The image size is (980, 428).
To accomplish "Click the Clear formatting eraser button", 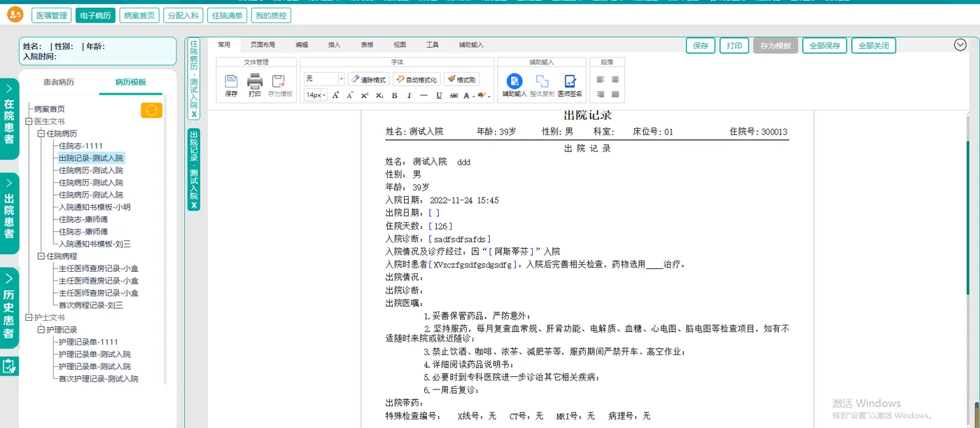I will coord(368,79).
